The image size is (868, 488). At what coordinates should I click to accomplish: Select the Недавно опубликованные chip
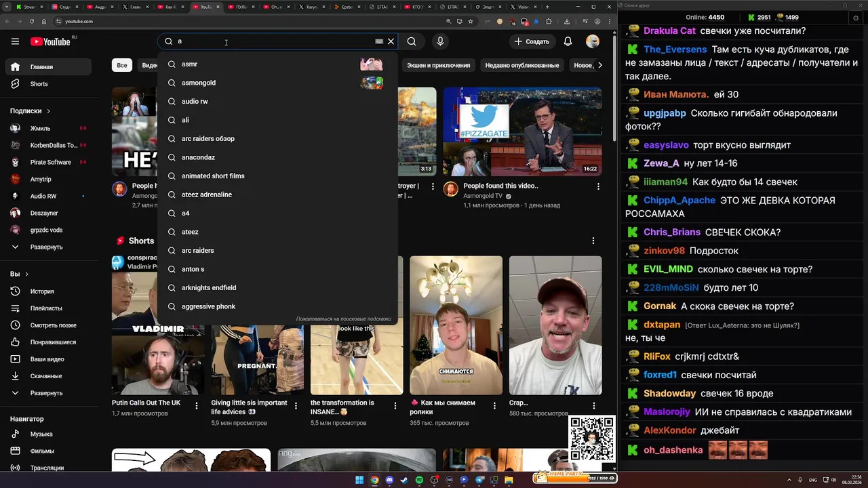click(522, 65)
